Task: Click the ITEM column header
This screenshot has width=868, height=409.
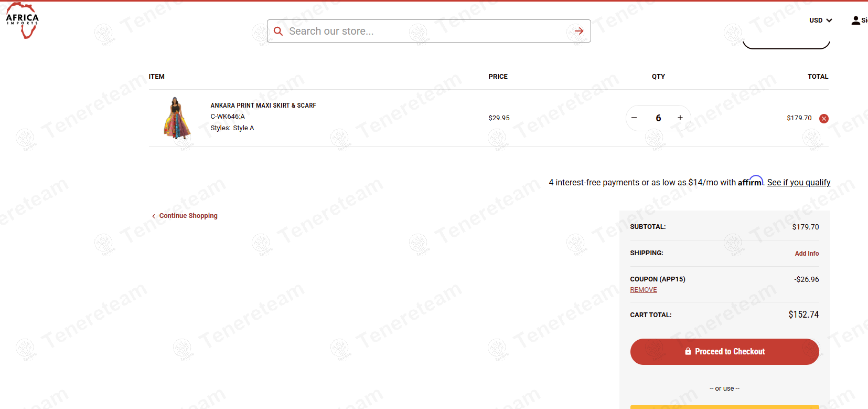Action: [x=156, y=77]
